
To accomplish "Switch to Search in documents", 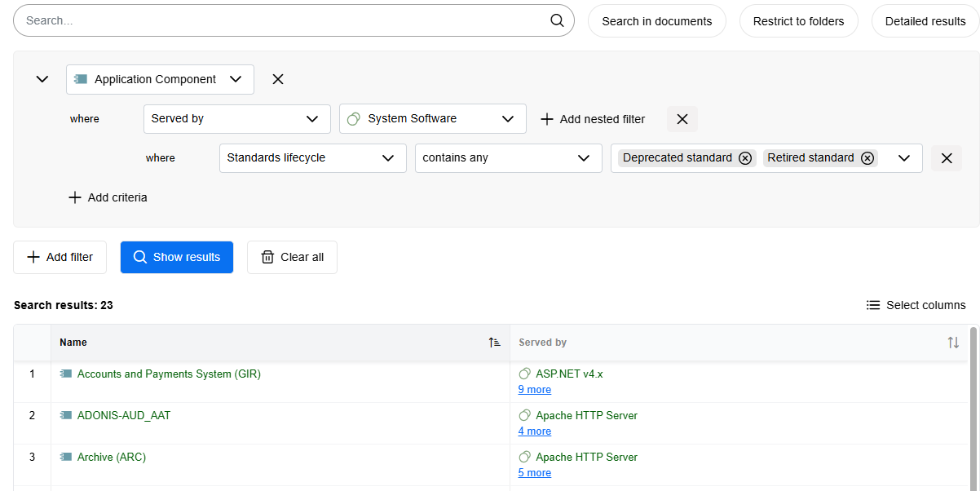I will coord(656,20).
